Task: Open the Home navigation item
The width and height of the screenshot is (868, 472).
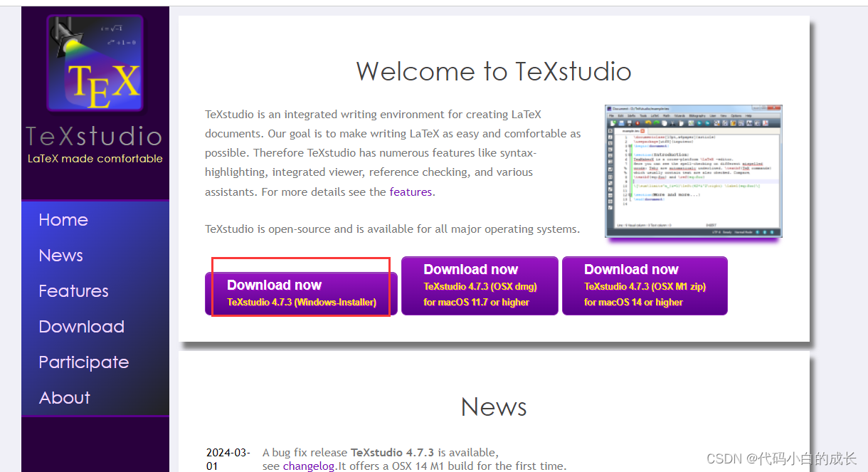Action: (x=63, y=220)
